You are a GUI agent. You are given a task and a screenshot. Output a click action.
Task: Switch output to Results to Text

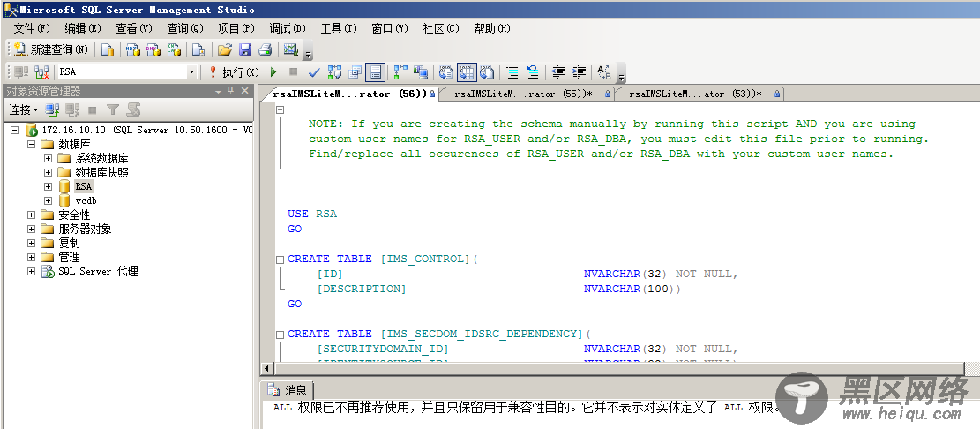(x=445, y=72)
